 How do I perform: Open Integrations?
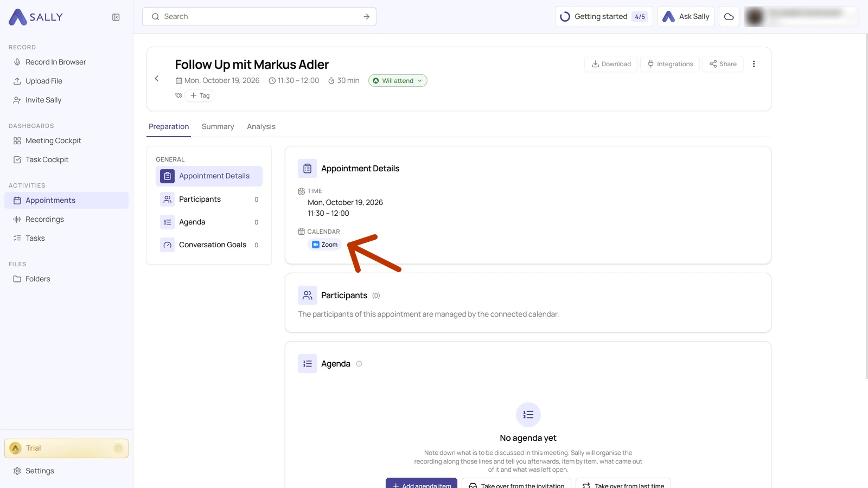click(x=671, y=64)
